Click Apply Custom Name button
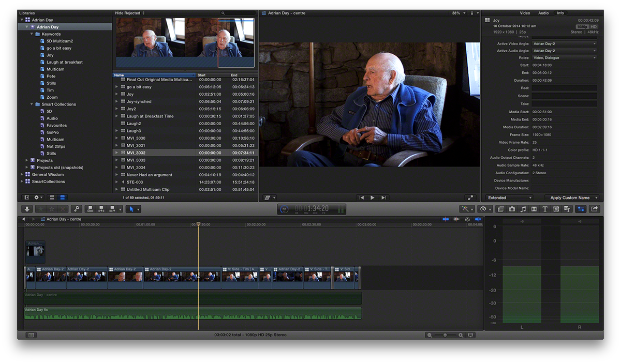This screenshot has height=364, width=621. [572, 198]
